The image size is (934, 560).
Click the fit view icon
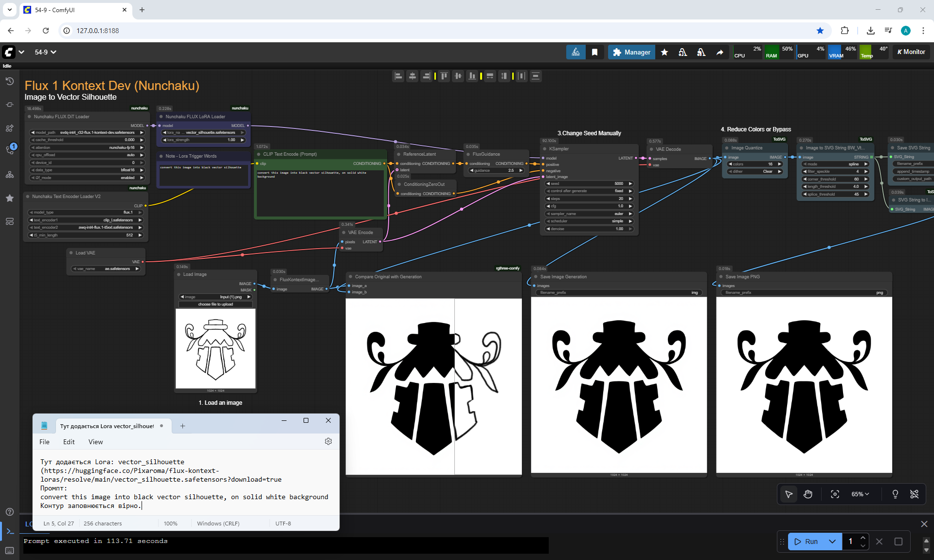pyautogui.click(x=835, y=494)
